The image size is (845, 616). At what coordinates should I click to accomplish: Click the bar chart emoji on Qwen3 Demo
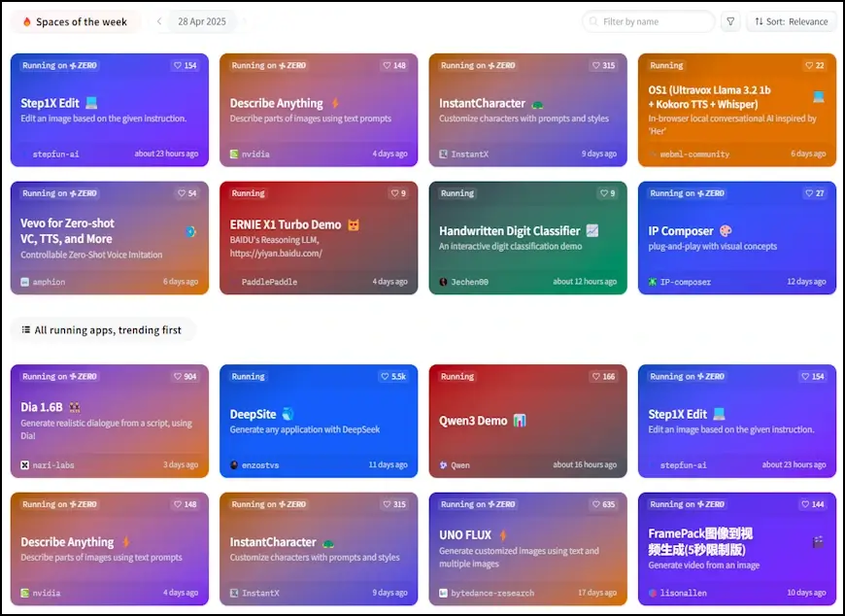click(520, 421)
